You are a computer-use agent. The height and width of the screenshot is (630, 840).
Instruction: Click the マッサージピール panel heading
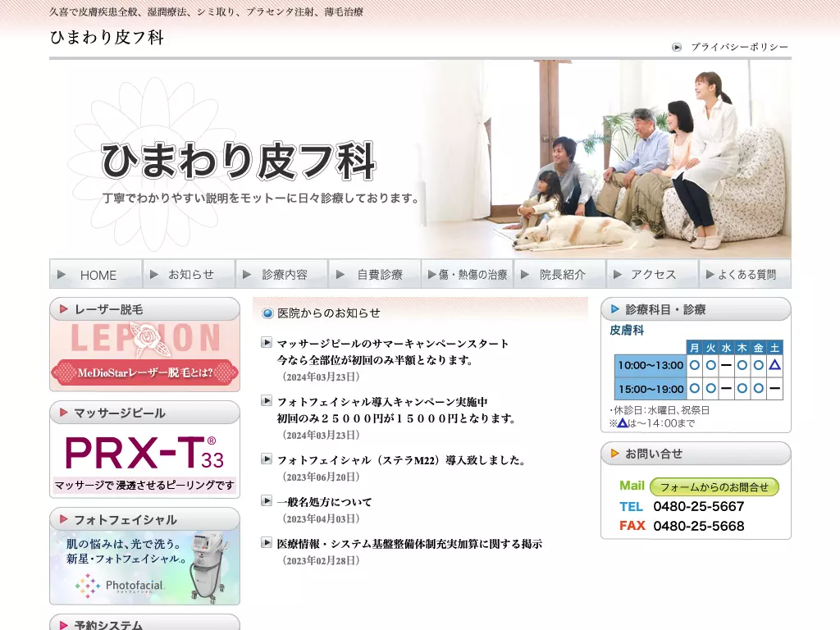144,413
